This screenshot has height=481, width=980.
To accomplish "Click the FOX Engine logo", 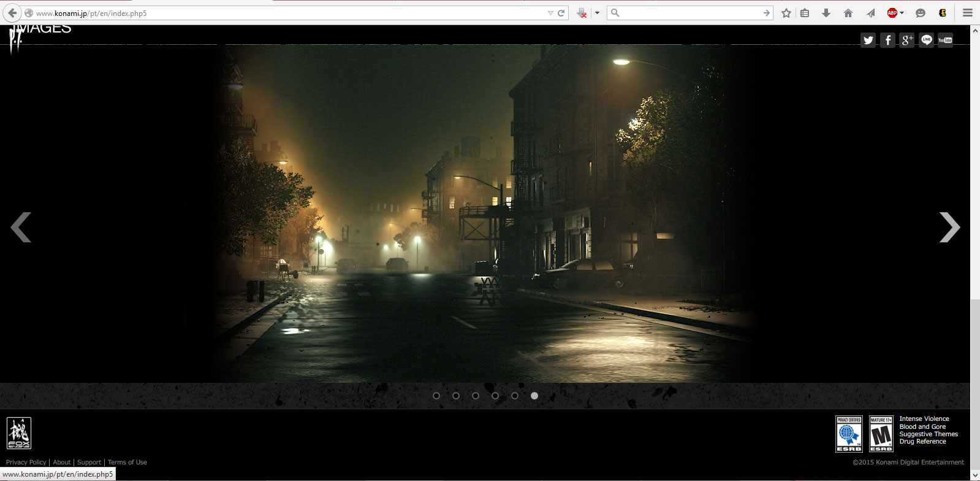I will (18, 433).
